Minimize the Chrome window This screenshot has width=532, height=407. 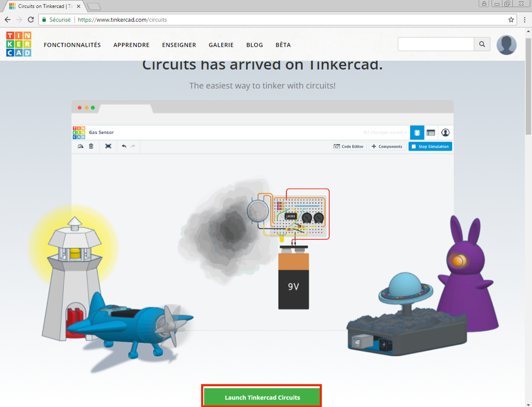497,3
